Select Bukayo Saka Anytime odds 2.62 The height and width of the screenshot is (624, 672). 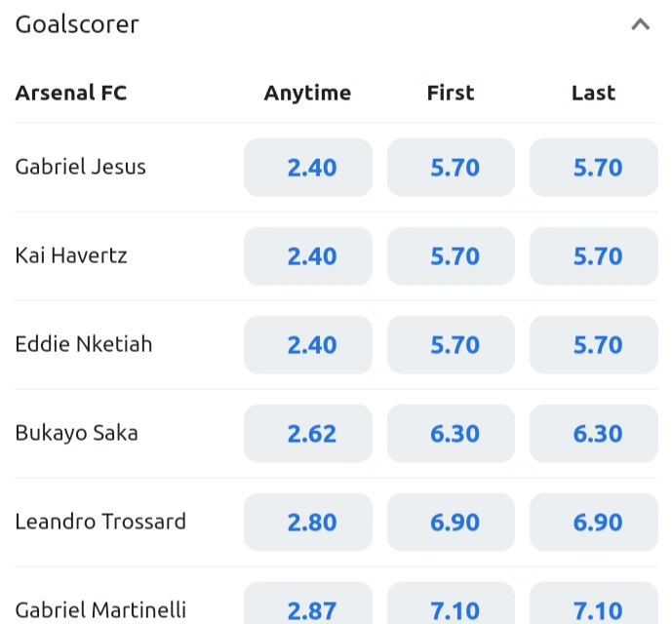[x=308, y=434]
